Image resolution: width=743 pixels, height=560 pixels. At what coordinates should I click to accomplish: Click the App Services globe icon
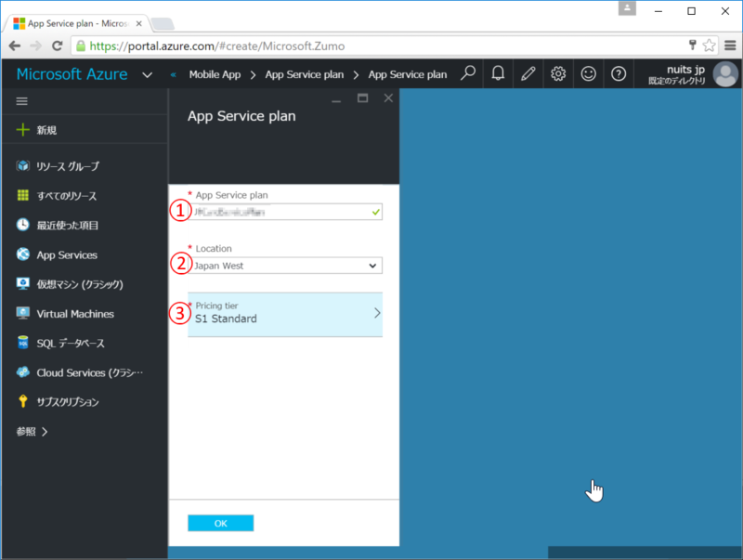tap(22, 254)
